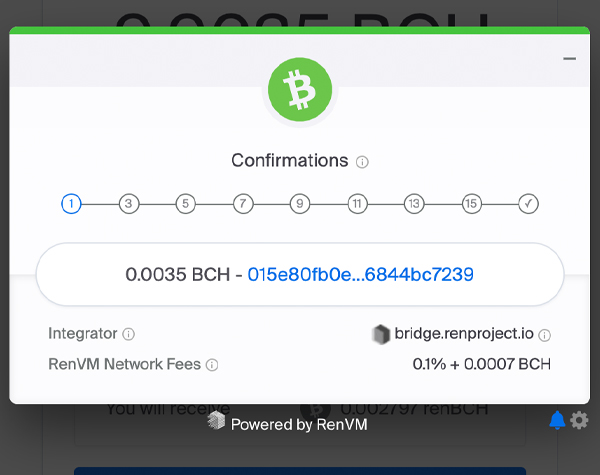Select confirmation step 7 circle
Image resolution: width=600 pixels, height=475 pixels.
(243, 204)
